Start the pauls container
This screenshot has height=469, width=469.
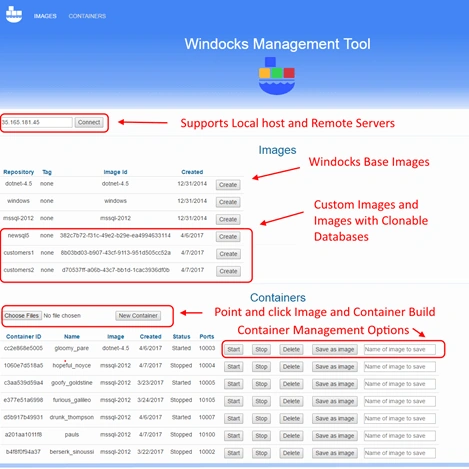pyautogui.click(x=234, y=436)
